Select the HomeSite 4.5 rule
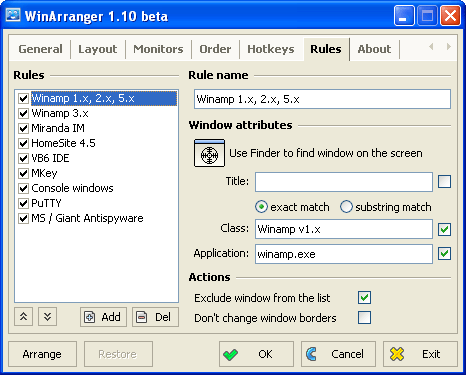 [x=63, y=143]
